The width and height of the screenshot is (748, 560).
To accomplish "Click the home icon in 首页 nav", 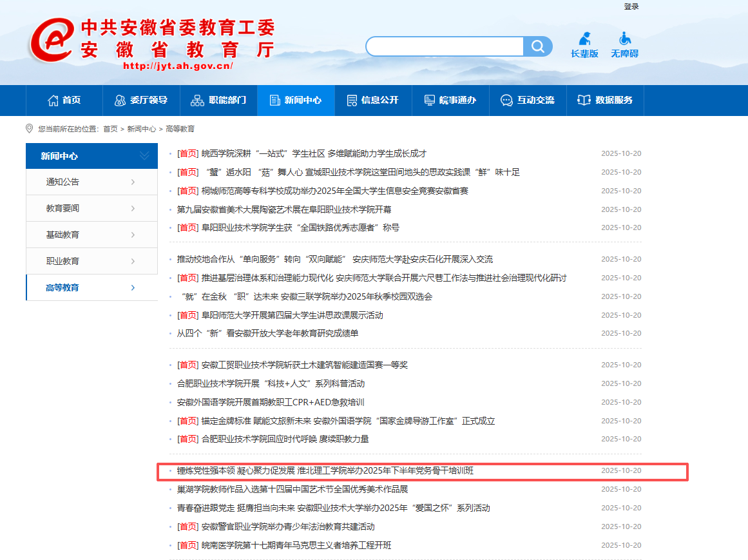I will point(53,101).
